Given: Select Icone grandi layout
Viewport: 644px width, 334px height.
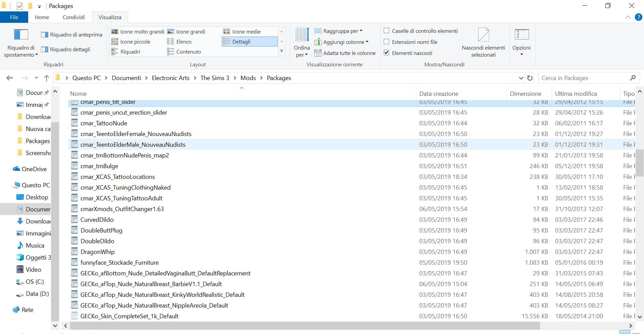Looking at the screenshot, I should (186, 31).
